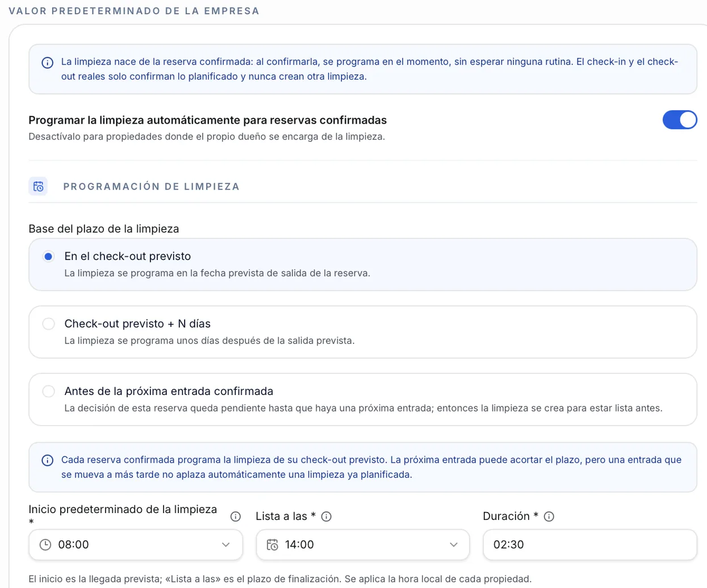Click text 'La limpieza se programa unos días después'
The width and height of the screenshot is (707, 588).
pos(210,341)
